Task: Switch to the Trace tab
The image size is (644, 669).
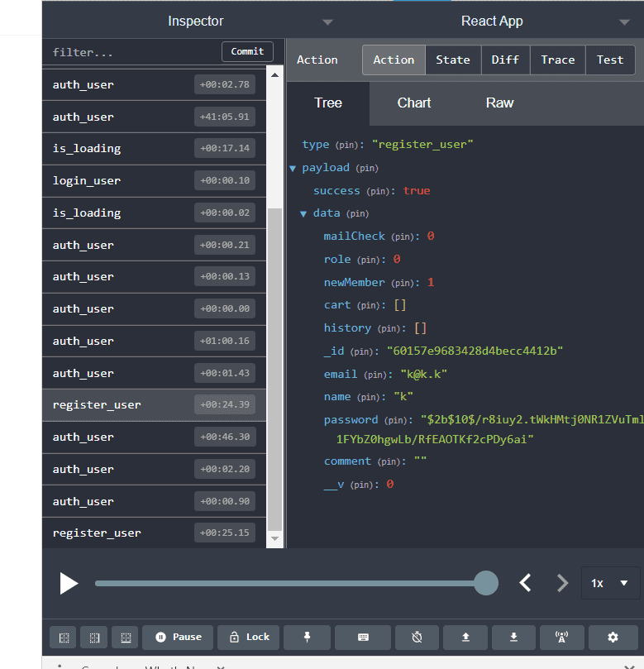Action: 558,60
